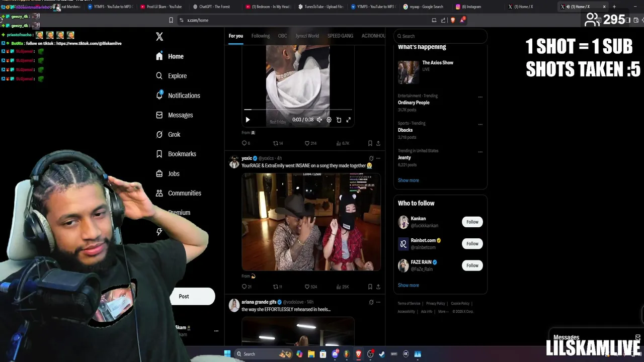Open Windows Start menu
This screenshot has height=362, width=644.
click(227, 354)
